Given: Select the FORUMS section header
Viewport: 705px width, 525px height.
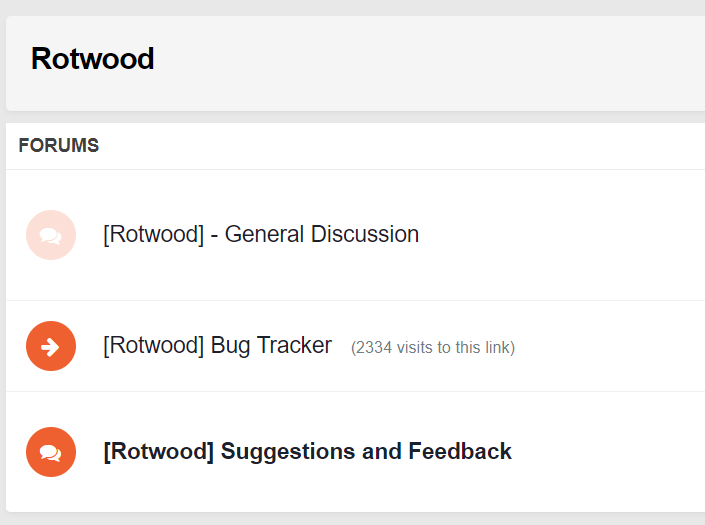Looking at the screenshot, I should [59, 146].
